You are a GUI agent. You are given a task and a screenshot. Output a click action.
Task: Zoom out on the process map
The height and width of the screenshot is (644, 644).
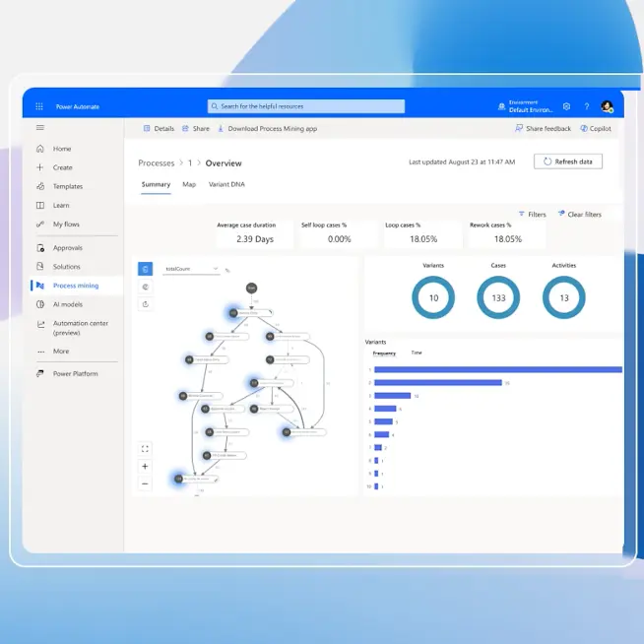pyautogui.click(x=146, y=483)
